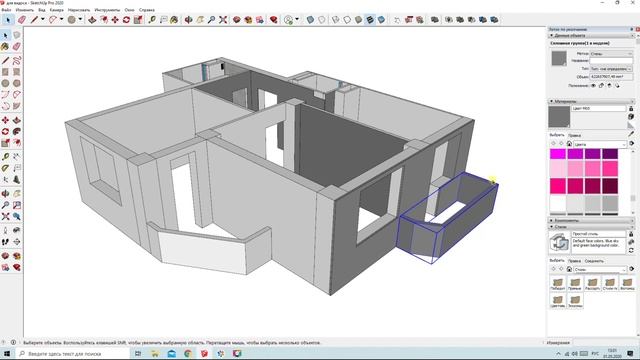Toggle the hidden eye icon in entity info

(593, 86)
